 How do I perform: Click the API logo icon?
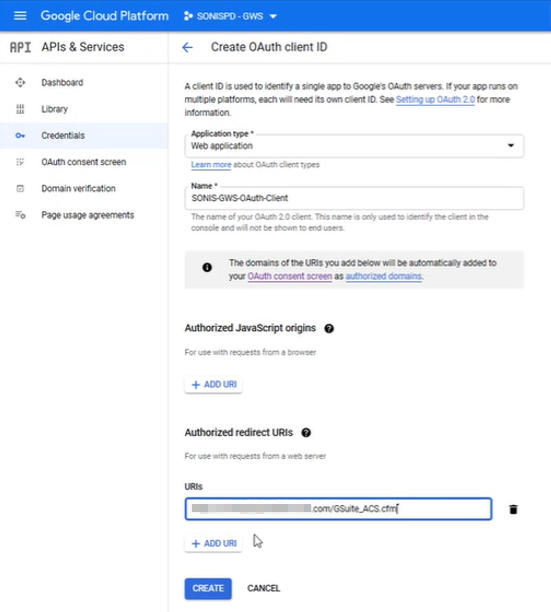[20, 47]
